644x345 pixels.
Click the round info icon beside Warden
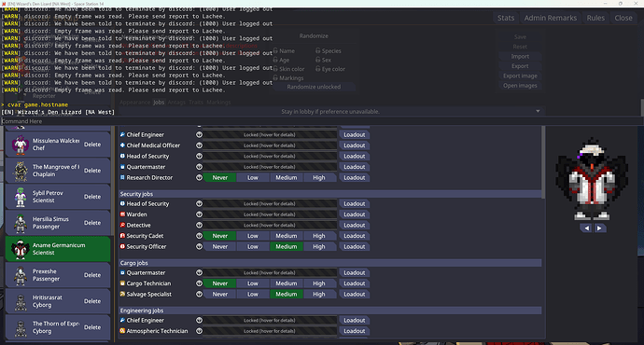(199, 214)
